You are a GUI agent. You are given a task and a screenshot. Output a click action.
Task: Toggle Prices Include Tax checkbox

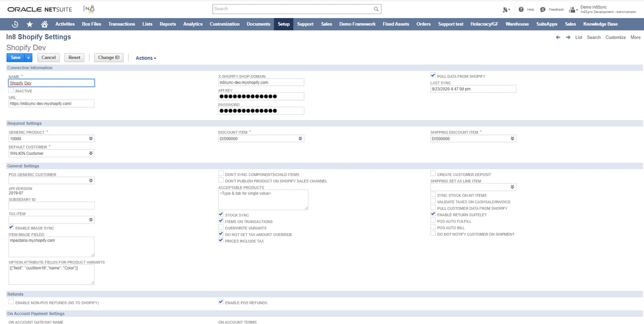(221, 240)
